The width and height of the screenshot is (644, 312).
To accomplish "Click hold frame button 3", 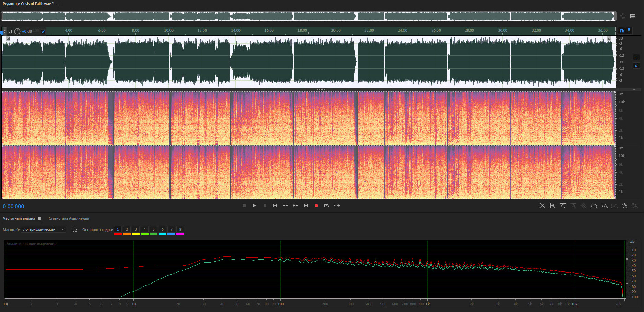I will (x=136, y=230).
